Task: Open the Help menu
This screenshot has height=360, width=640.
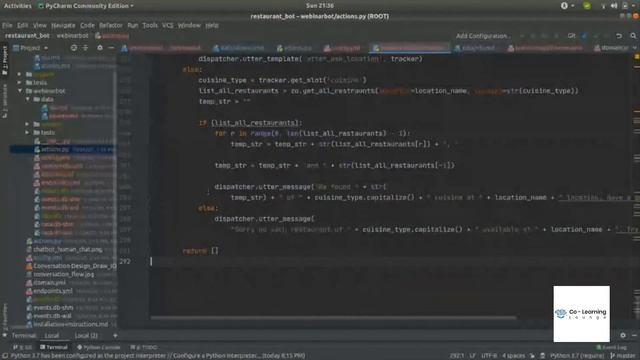Action: pyautogui.click(x=212, y=25)
